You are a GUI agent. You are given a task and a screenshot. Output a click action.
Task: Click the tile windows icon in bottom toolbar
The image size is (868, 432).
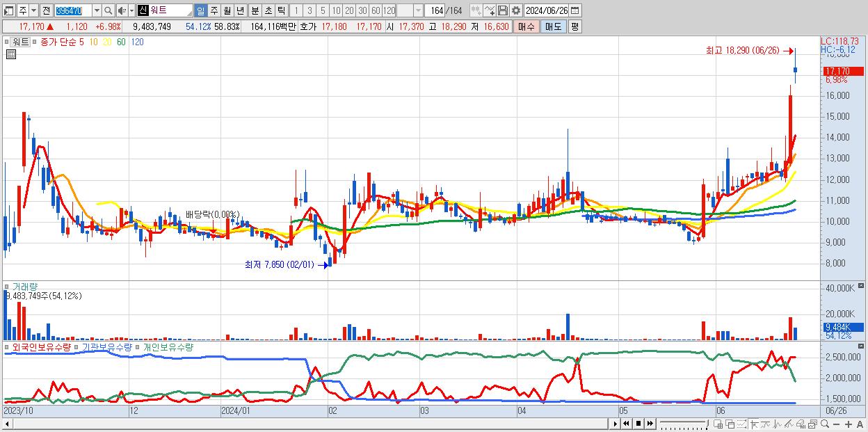point(718,423)
